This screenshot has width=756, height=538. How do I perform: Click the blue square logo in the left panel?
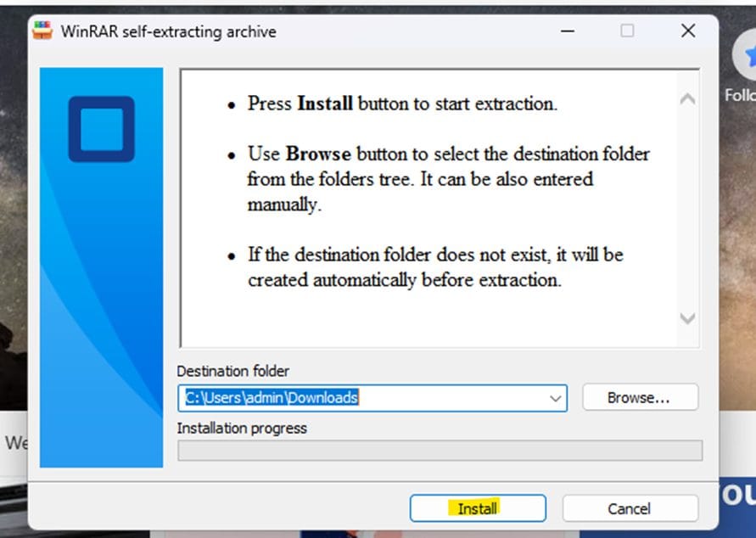[101, 129]
